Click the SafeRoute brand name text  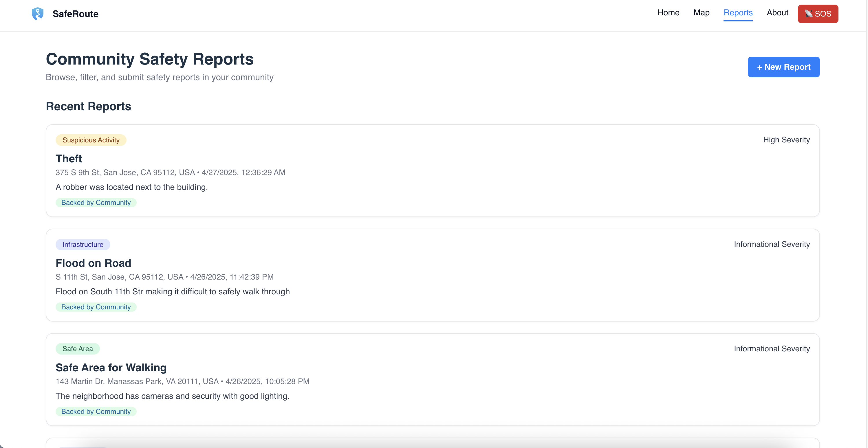coord(76,14)
